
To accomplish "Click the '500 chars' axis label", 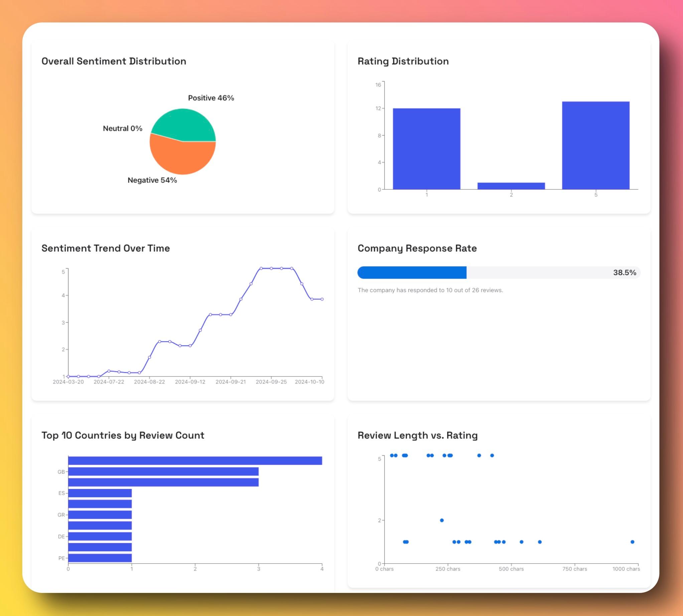I will tap(511, 569).
